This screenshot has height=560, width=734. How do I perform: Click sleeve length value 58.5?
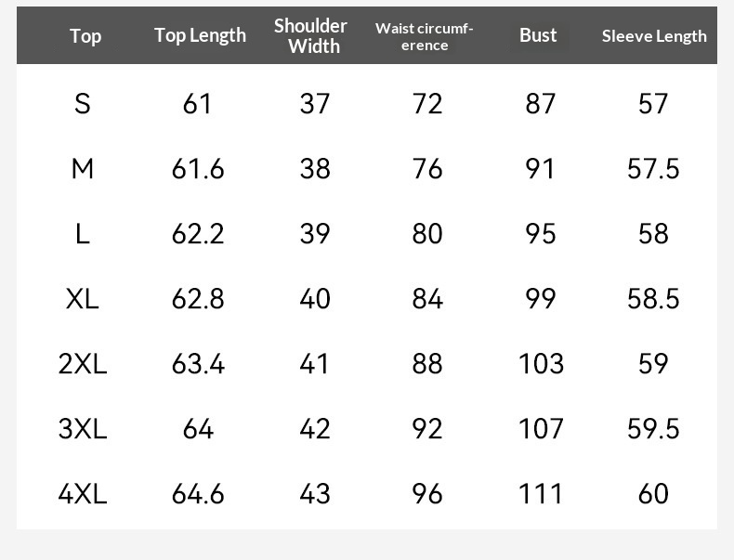pos(653,299)
